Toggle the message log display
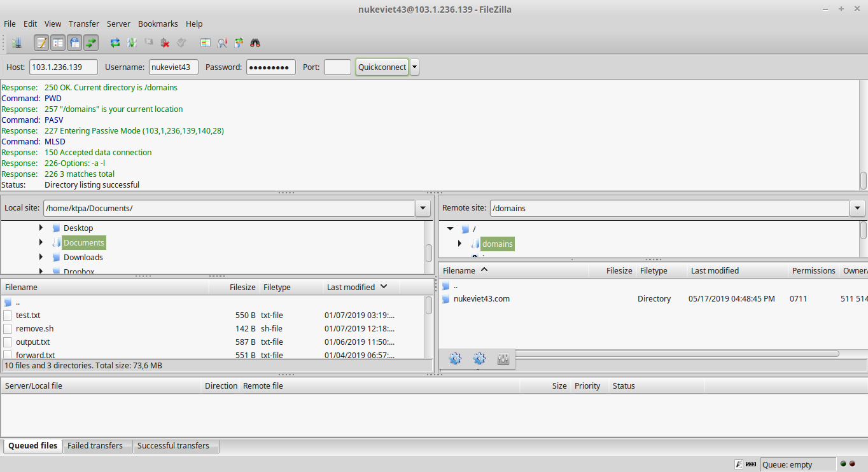 (x=41, y=43)
